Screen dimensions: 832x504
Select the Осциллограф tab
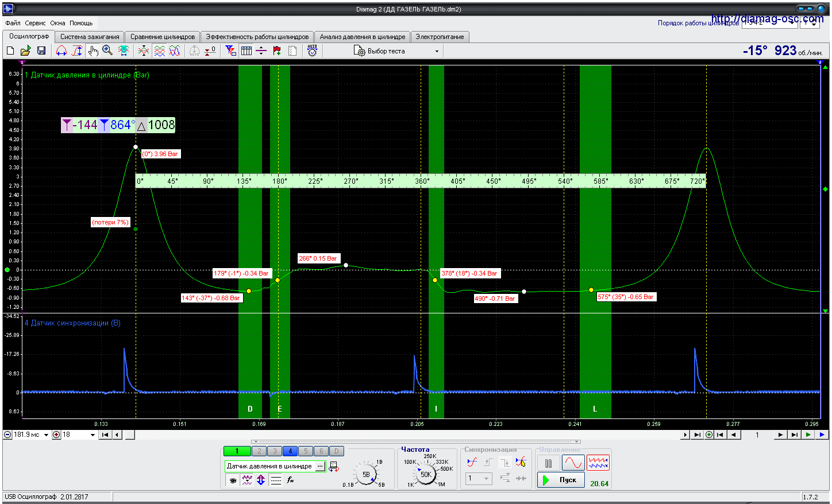[29, 36]
